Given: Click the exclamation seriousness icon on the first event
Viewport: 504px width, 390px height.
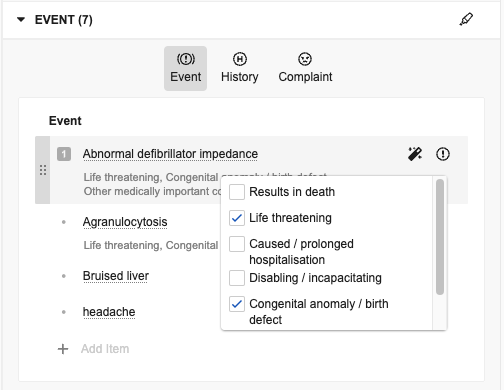Looking at the screenshot, I should 443,154.
